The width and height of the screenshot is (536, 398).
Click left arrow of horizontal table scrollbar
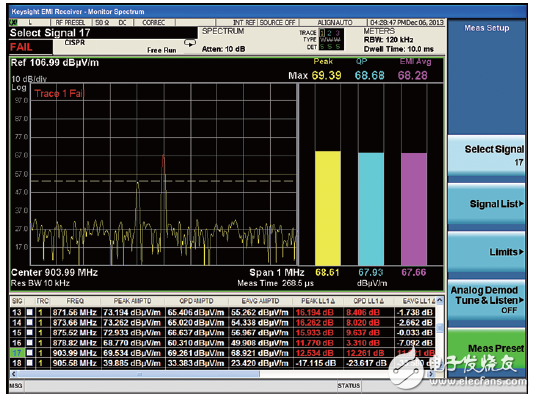[14, 374]
